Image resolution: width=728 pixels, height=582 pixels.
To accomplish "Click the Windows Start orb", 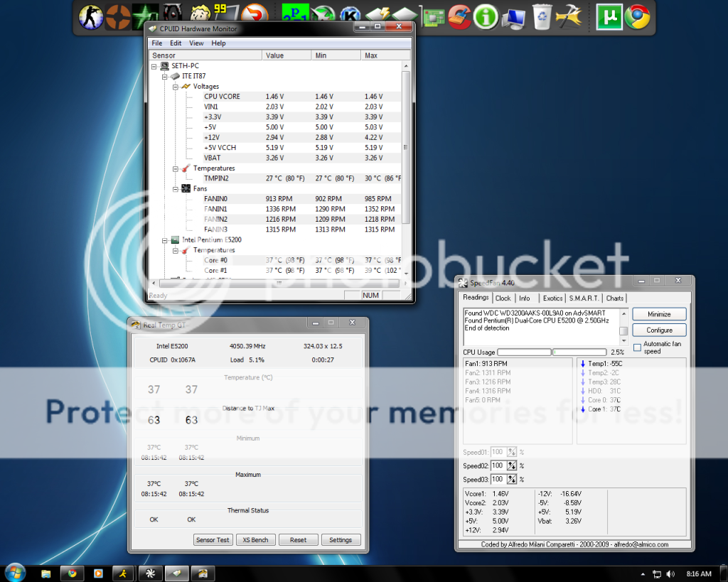I will point(14,573).
